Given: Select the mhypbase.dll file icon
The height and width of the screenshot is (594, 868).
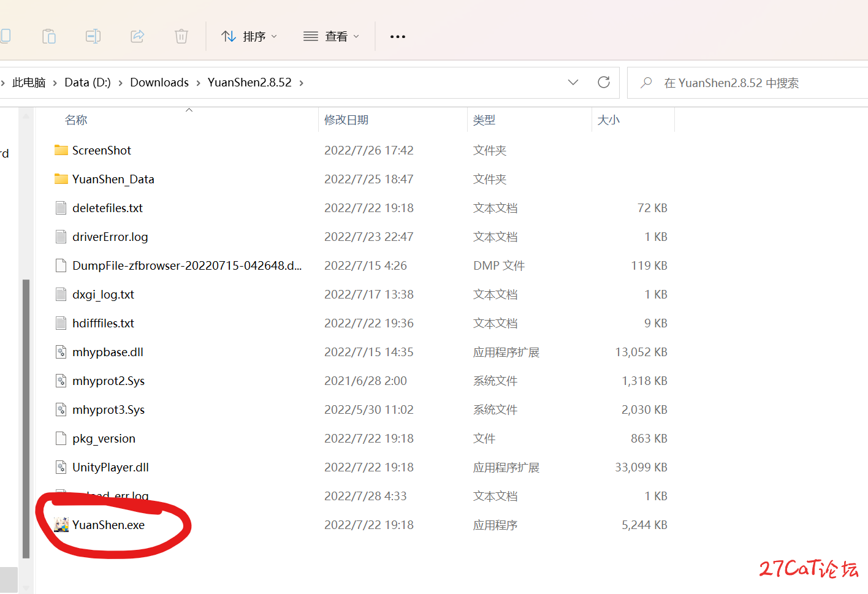Looking at the screenshot, I should coord(61,352).
